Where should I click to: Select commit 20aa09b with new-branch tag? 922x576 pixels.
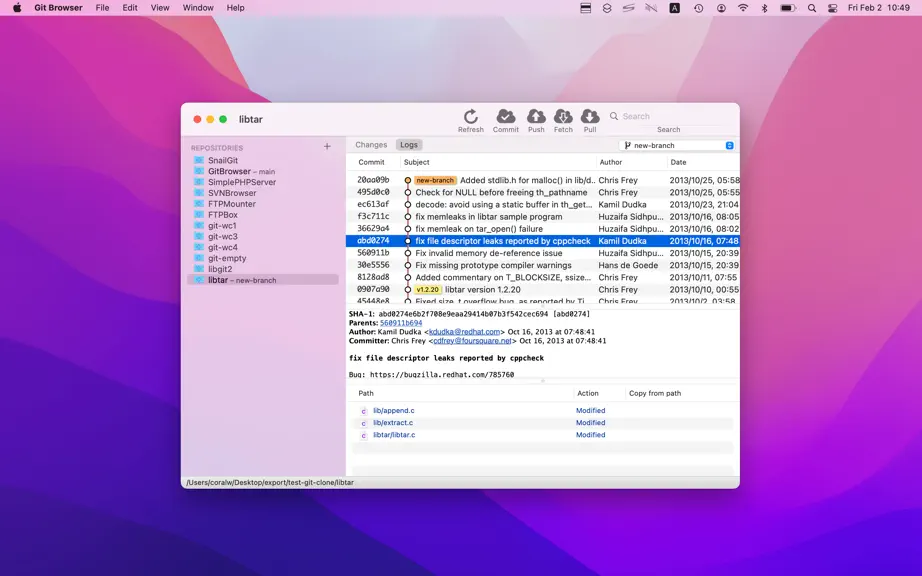543,180
